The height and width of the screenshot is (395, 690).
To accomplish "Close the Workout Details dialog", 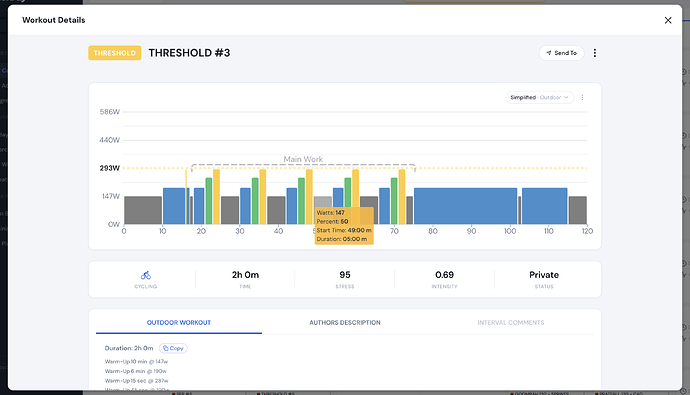I will coord(668,20).
